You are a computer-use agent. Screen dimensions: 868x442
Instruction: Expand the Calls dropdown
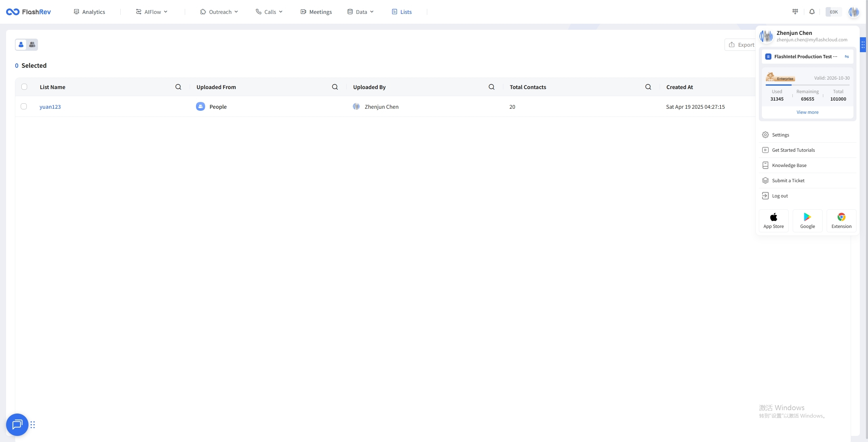[269, 12]
